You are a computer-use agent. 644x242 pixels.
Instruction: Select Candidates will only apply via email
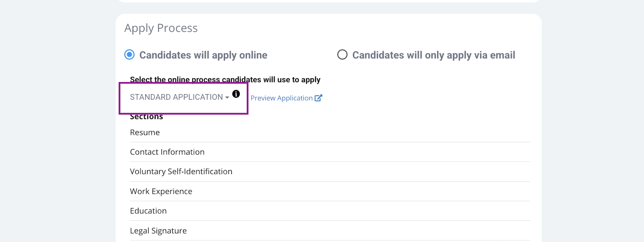click(x=342, y=55)
